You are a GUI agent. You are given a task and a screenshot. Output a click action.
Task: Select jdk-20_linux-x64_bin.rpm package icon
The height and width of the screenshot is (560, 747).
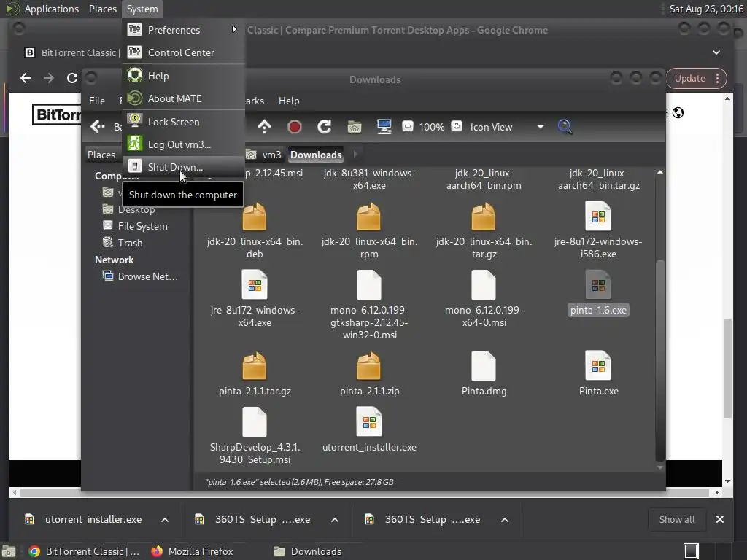(369, 216)
